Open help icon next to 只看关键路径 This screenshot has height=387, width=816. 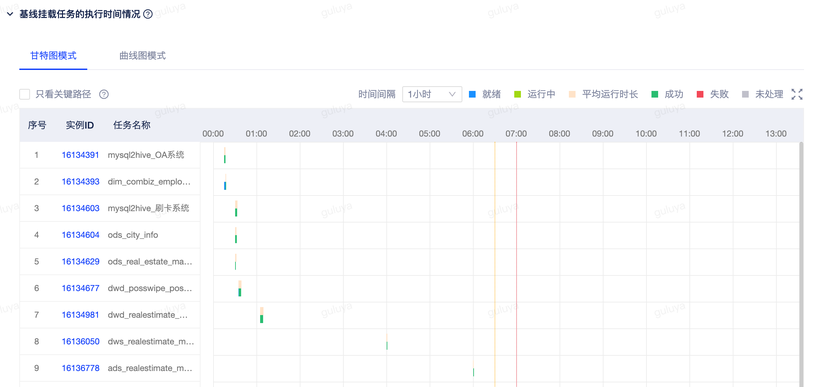(x=104, y=94)
